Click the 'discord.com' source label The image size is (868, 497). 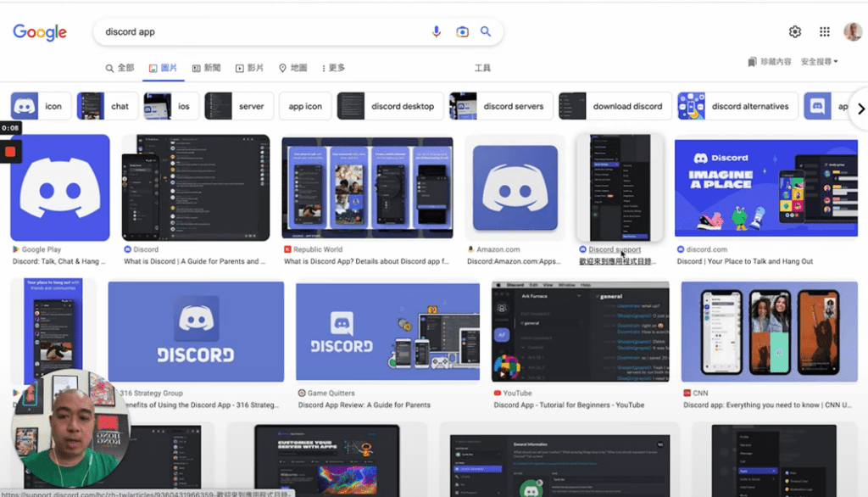(707, 249)
